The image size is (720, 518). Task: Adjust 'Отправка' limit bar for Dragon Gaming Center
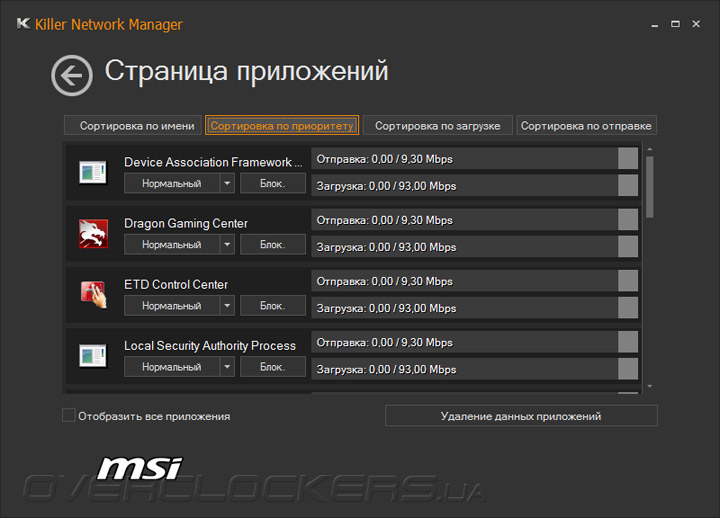pos(475,220)
